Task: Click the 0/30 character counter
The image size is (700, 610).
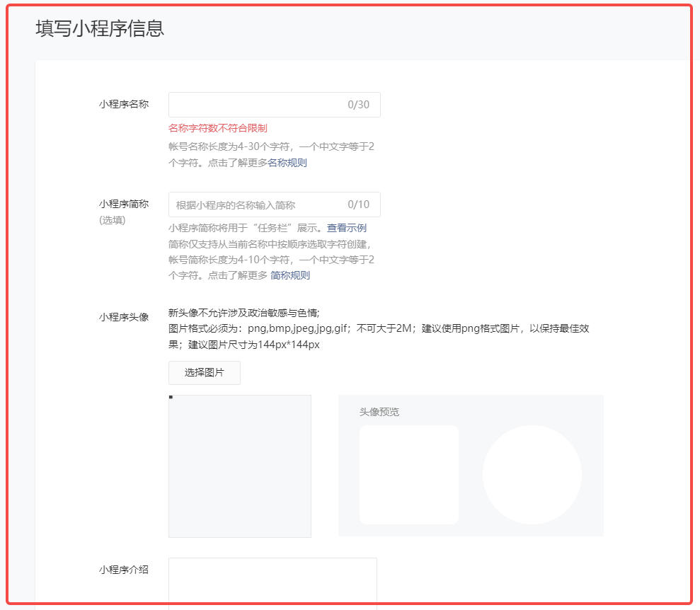Action: (x=358, y=105)
